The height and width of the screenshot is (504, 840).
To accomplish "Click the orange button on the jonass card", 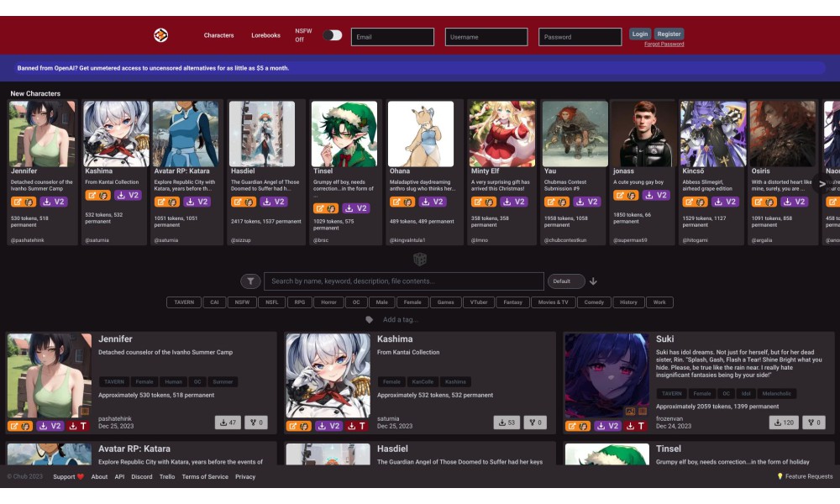I will pyautogui.click(x=626, y=196).
